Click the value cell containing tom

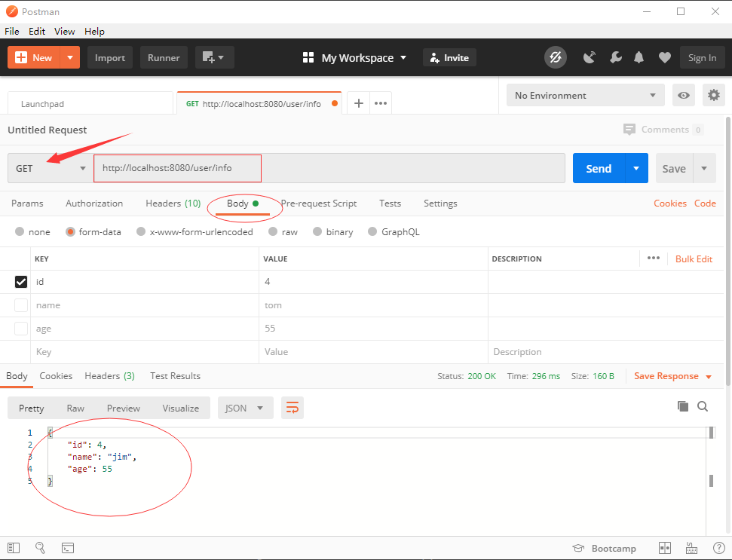click(373, 305)
